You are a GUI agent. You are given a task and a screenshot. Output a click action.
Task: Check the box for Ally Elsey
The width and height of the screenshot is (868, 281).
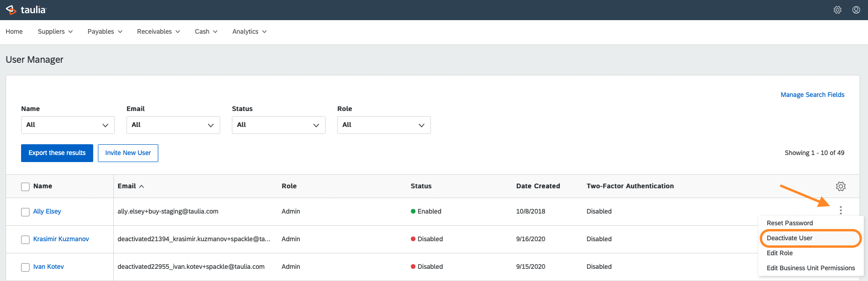pyautogui.click(x=25, y=212)
